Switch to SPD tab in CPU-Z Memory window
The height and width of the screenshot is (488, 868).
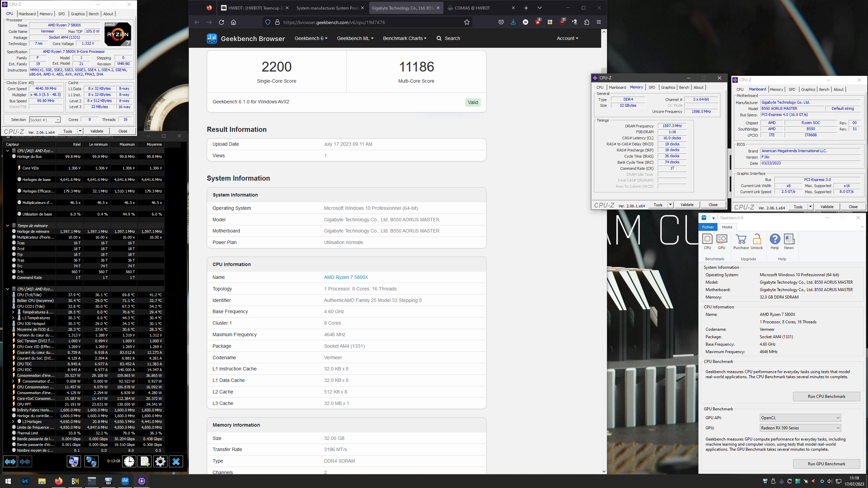point(652,87)
